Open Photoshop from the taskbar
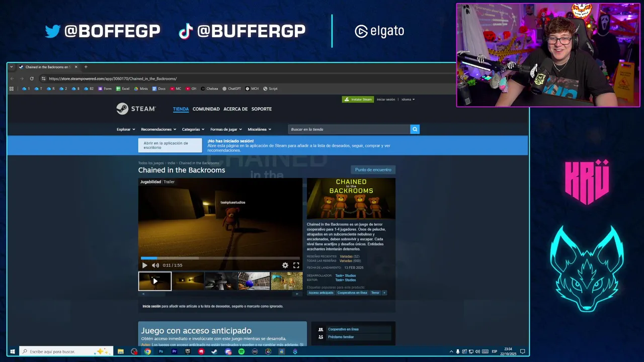This screenshot has width=644, height=362. 161,351
